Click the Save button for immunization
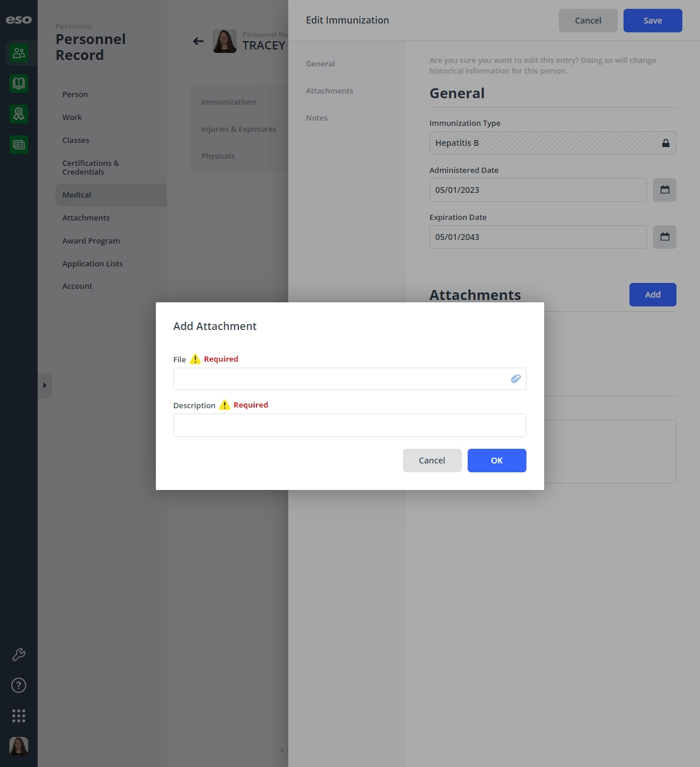700x767 pixels. pos(652,21)
